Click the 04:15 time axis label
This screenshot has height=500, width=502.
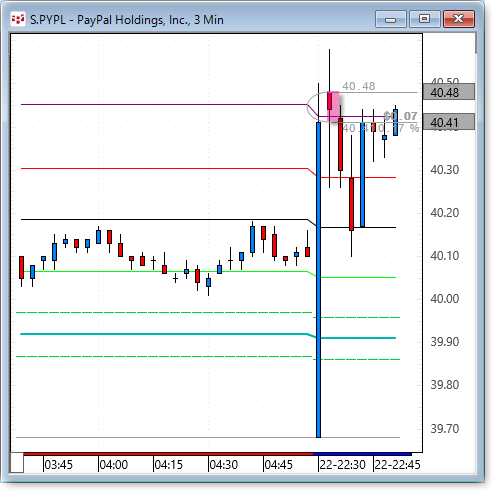169,465
